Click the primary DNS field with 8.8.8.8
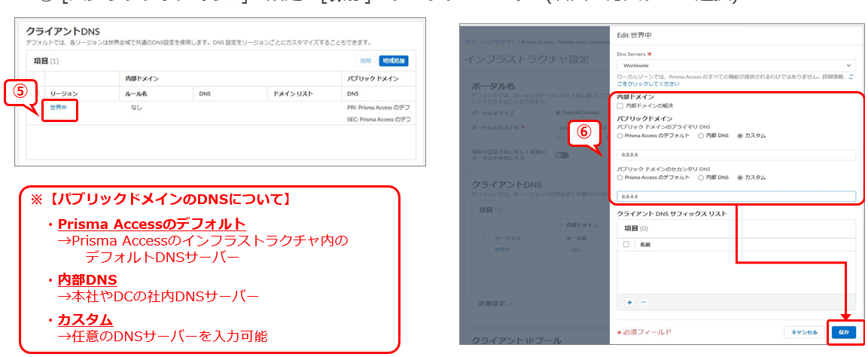 pyautogui.click(x=736, y=155)
